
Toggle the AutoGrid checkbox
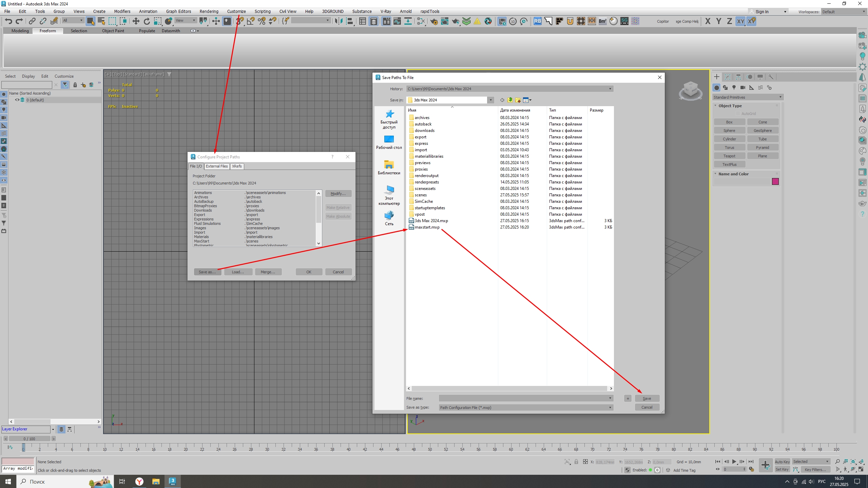(x=738, y=114)
